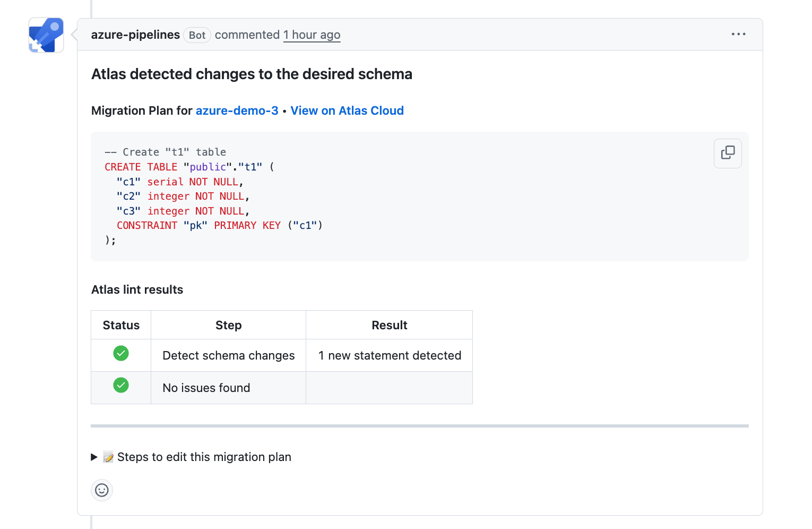812x529 pixels.
Task: Click the 'Step' column header
Action: (x=229, y=325)
